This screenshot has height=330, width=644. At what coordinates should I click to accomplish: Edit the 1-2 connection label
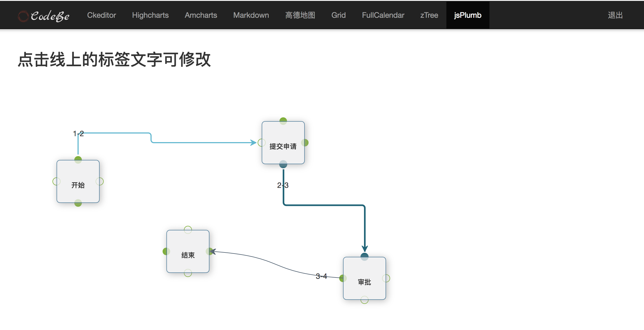(78, 134)
